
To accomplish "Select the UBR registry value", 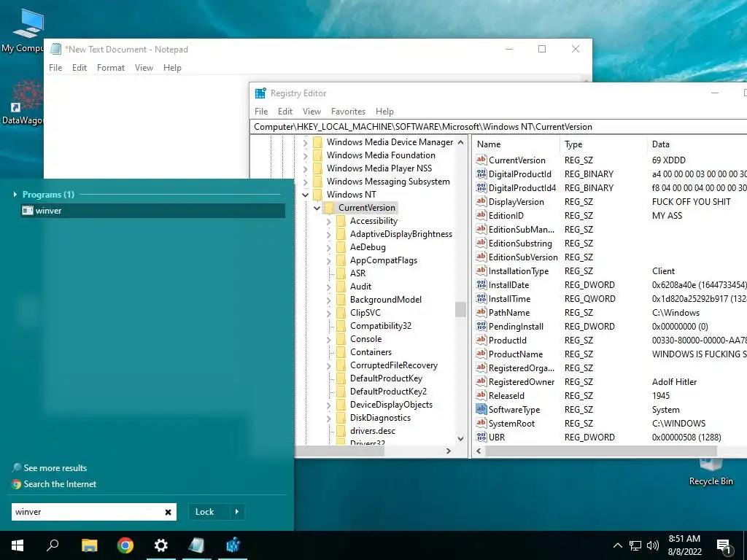I will (x=496, y=437).
